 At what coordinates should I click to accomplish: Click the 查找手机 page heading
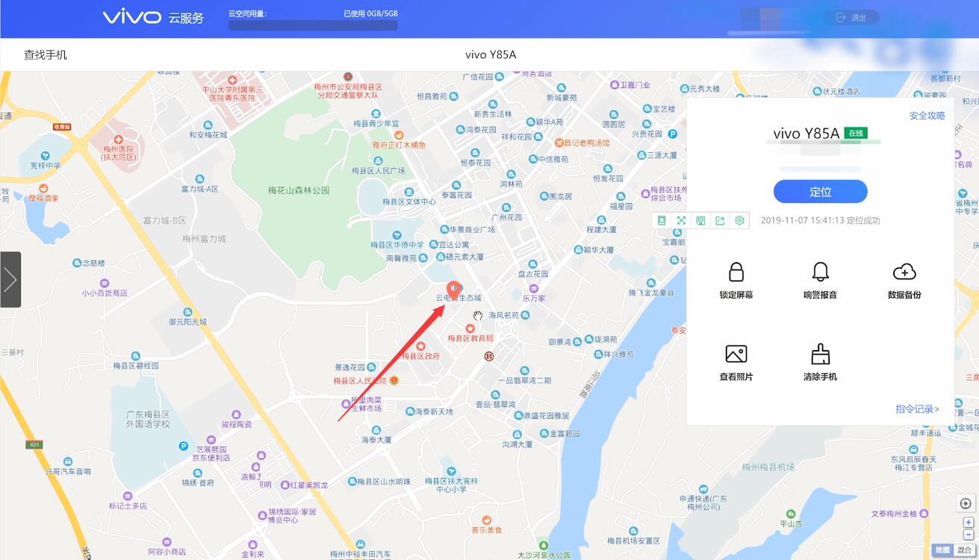[46, 55]
